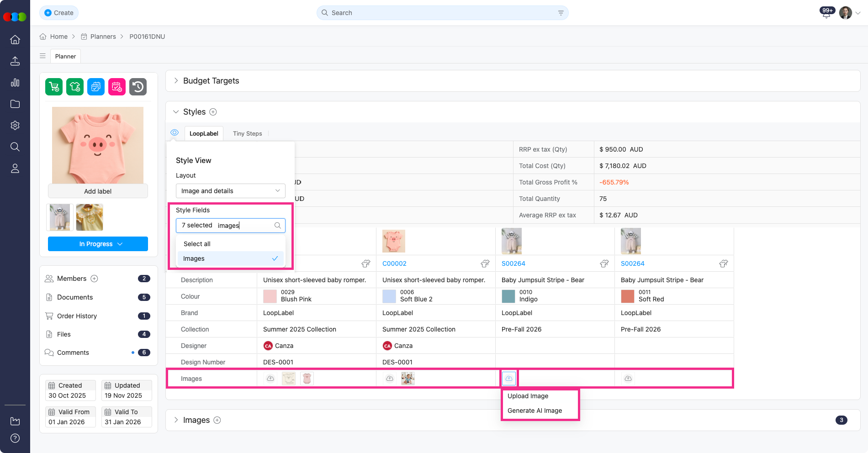Switch to the Tiny Steps tab
This screenshot has width=868, height=453.
click(x=247, y=133)
